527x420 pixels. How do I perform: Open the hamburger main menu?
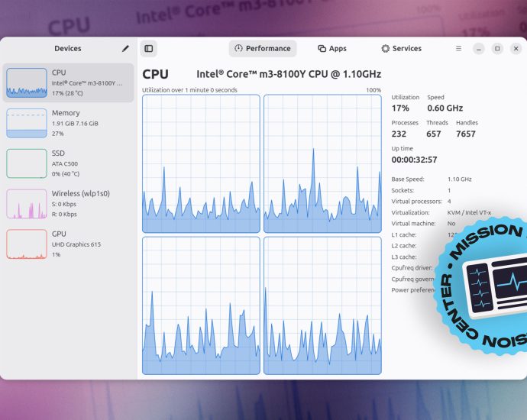coord(458,49)
